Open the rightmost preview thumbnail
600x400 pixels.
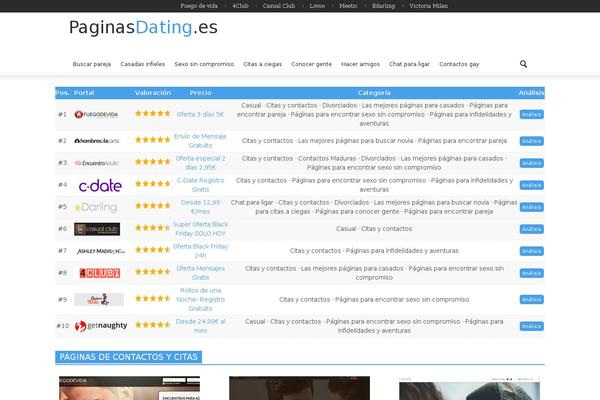point(470,388)
